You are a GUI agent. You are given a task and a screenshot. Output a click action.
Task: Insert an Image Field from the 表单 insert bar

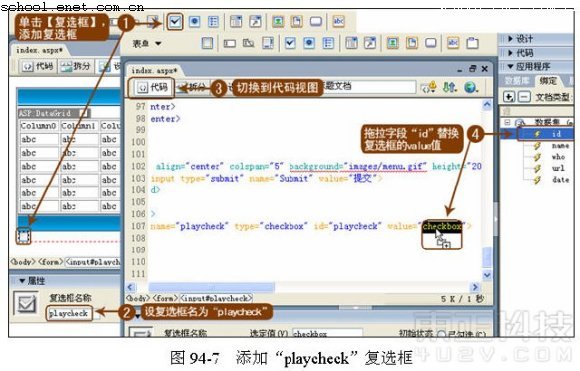click(392, 43)
